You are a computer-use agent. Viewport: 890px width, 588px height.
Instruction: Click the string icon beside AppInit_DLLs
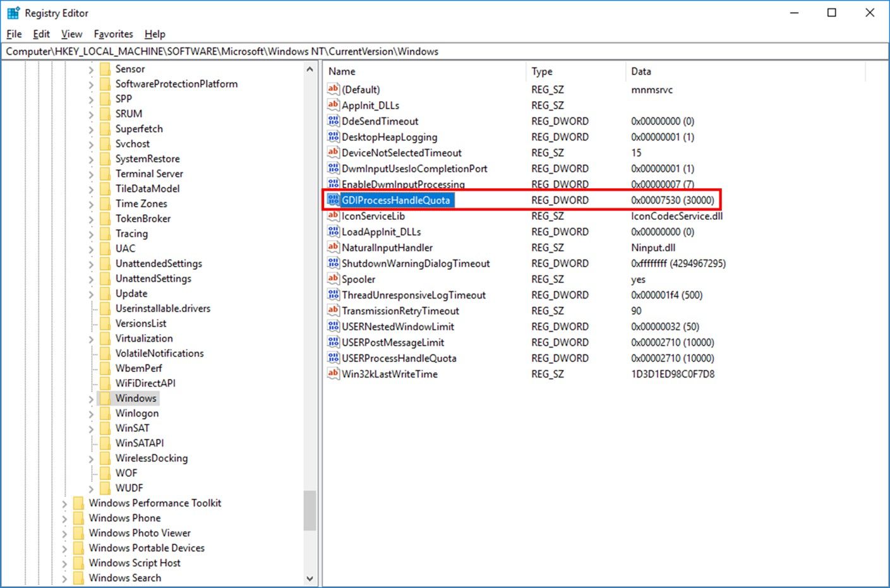334,105
